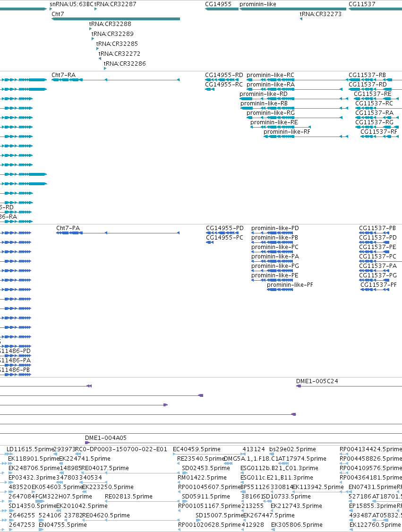Click EST EK305806.5prime

(x=297, y=525)
